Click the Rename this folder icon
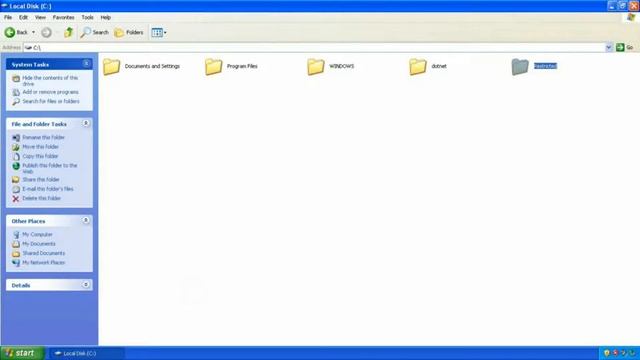 (16, 138)
